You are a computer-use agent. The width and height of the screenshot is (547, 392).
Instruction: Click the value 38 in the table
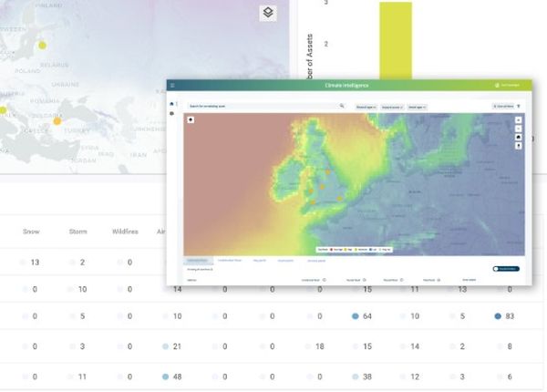(x=367, y=377)
